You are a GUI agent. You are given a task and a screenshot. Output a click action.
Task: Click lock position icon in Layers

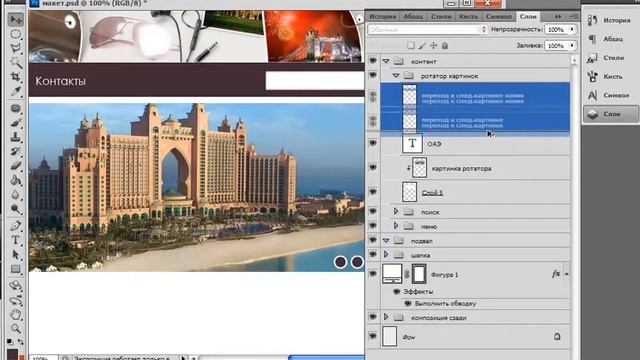pyautogui.click(x=433, y=45)
